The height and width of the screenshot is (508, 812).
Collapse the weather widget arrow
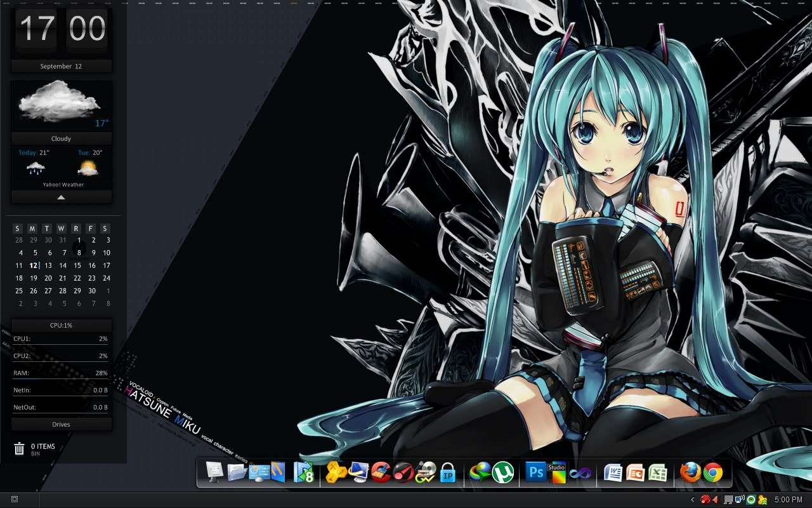(62, 197)
